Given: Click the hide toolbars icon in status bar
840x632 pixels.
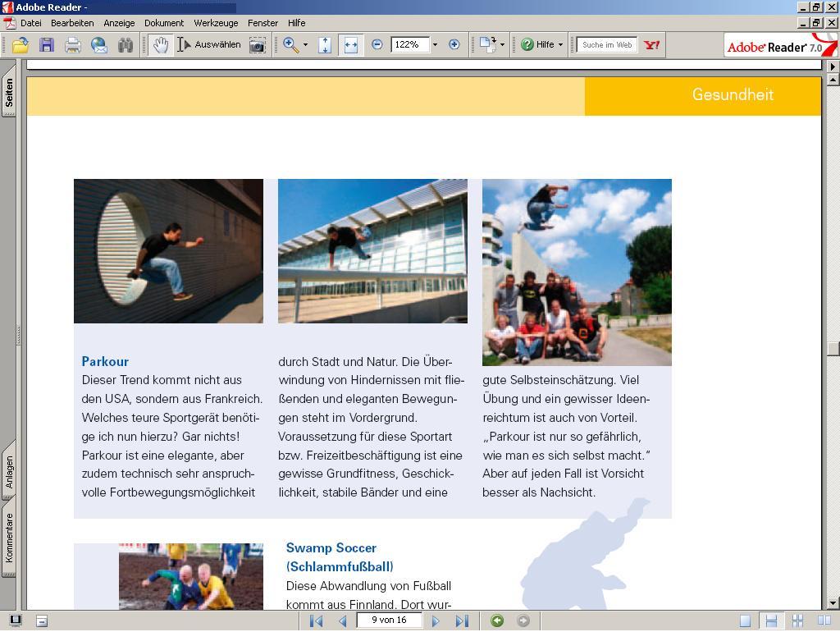Looking at the screenshot, I should pyautogui.click(x=42, y=621).
